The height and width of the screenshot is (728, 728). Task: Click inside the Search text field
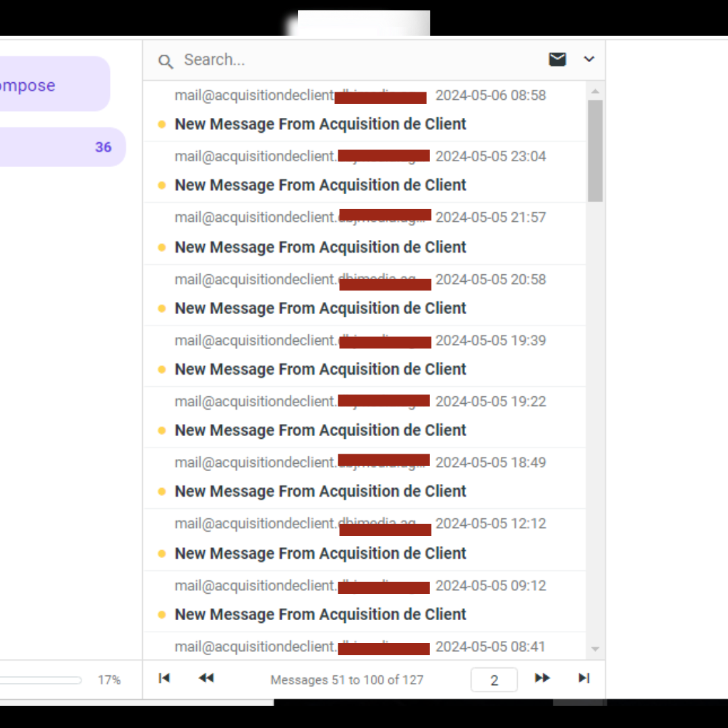[357, 60]
